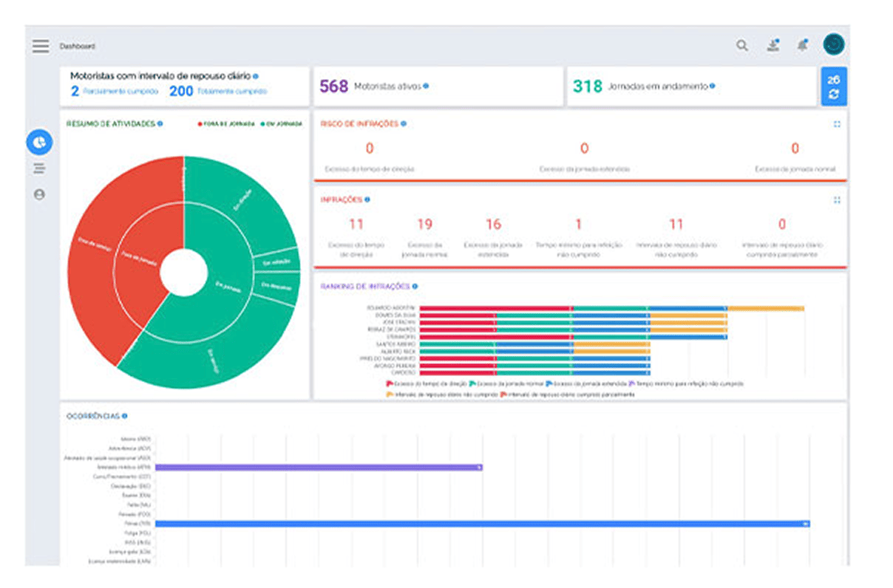Open the notifications bell

(802, 46)
